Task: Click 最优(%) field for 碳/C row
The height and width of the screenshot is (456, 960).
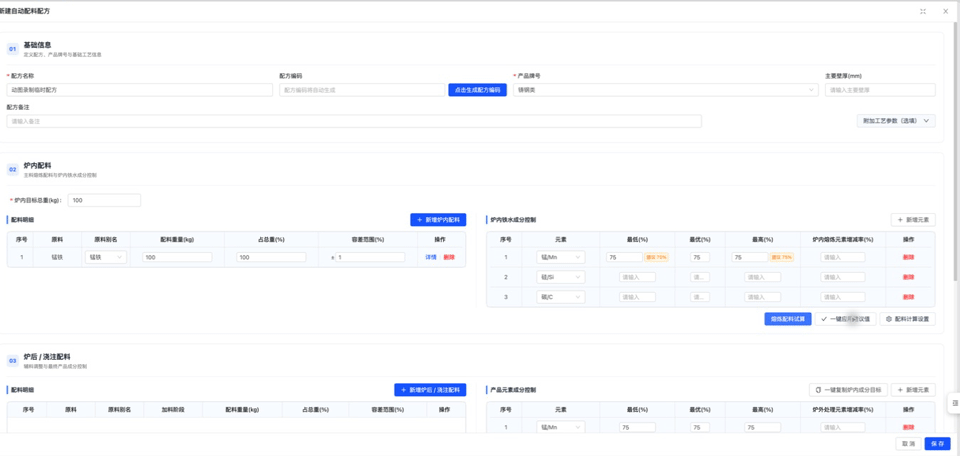Action: coord(700,297)
